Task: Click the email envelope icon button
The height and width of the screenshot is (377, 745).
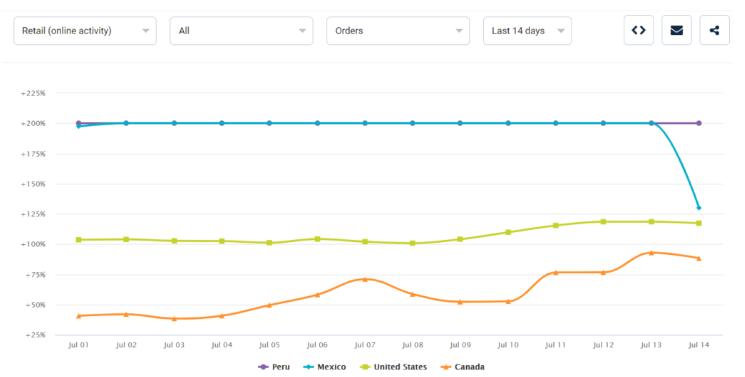Action: (677, 30)
